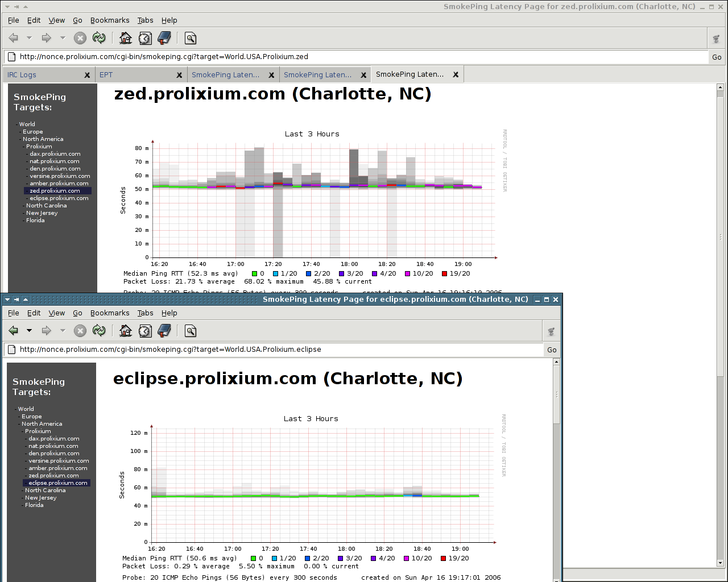Select nat.prolixium.com in eclipse window sidebar
The height and width of the screenshot is (582, 728).
[x=54, y=446]
